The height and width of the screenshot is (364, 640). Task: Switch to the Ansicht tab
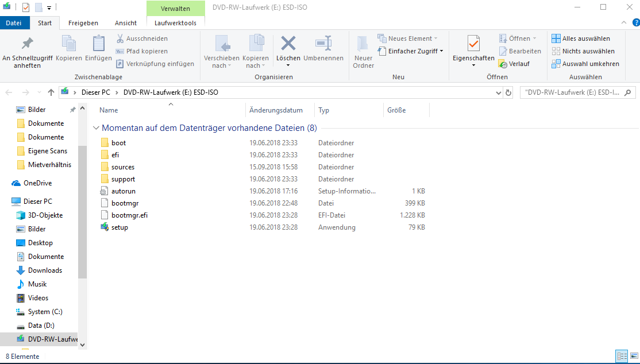(126, 23)
